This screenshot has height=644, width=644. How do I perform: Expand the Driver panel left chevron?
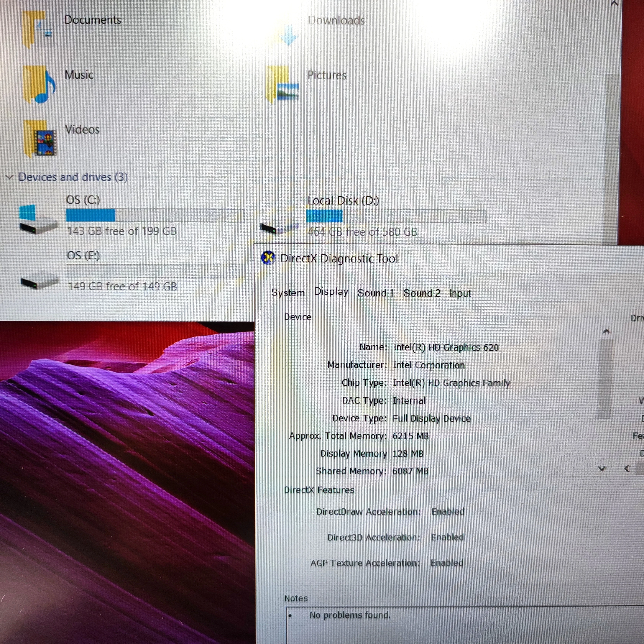pyautogui.click(x=627, y=469)
